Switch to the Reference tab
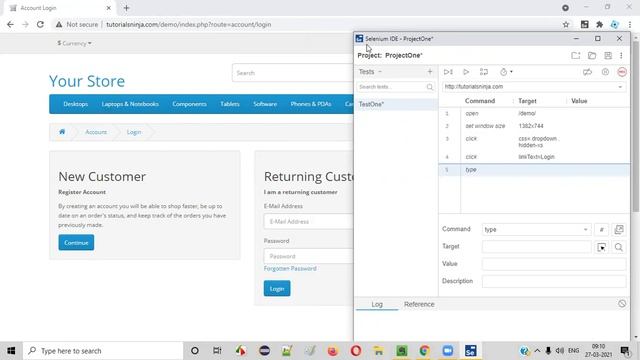 pyautogui.click(x=419, y=304)
